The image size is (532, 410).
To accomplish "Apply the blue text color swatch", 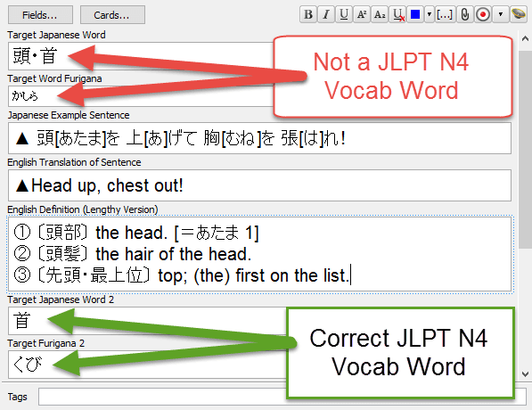I will pyautogui.click(x=415, y=14).
